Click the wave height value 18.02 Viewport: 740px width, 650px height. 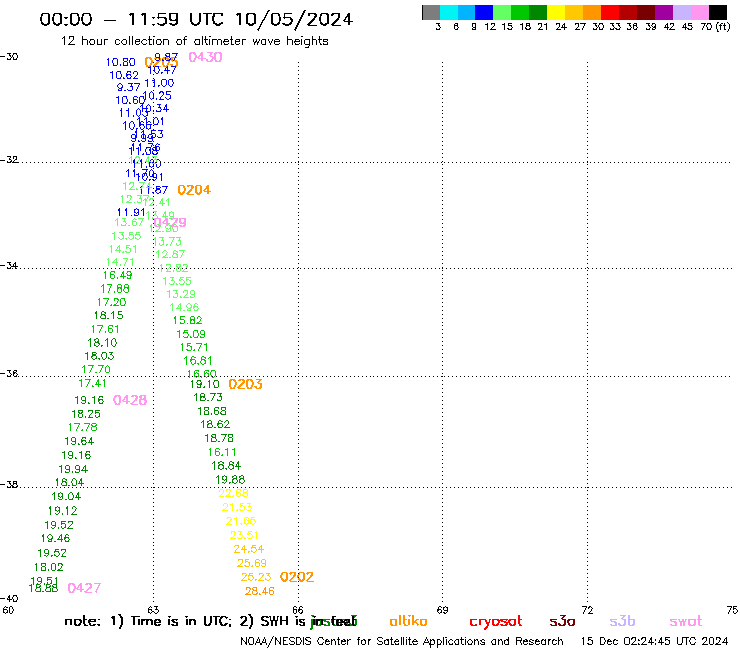(49, 567)
